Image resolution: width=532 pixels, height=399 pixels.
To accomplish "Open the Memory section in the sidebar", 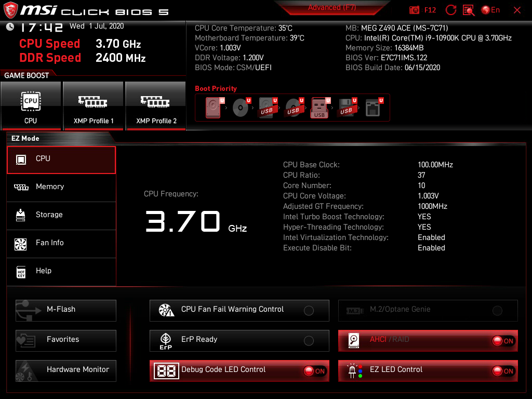I will 61,186.
